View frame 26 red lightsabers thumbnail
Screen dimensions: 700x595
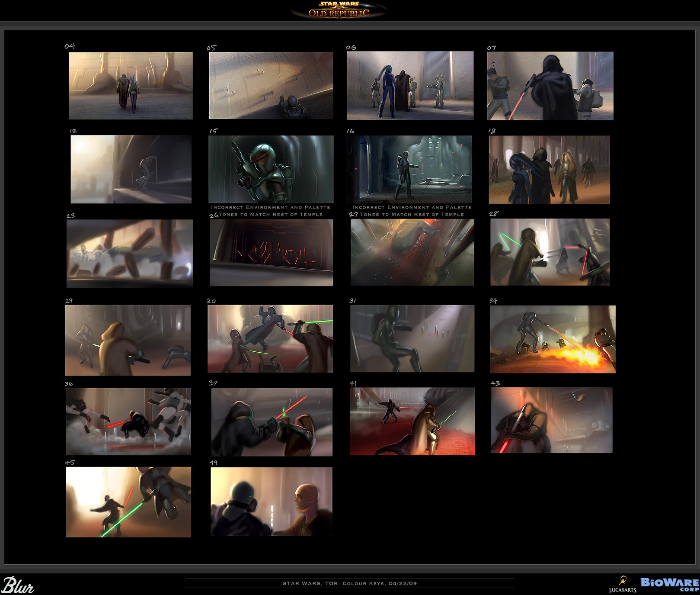(271, 253)
